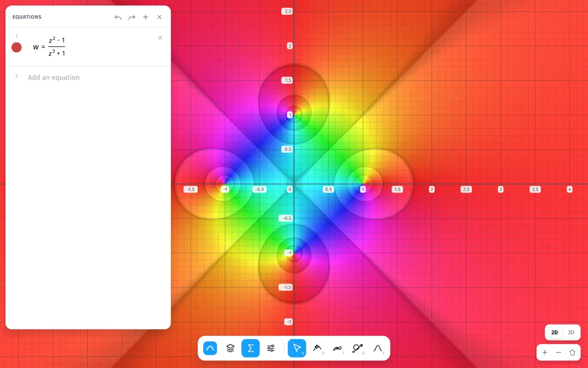
Task: Select the point-on-curve tool marked P
Action: 318,348
